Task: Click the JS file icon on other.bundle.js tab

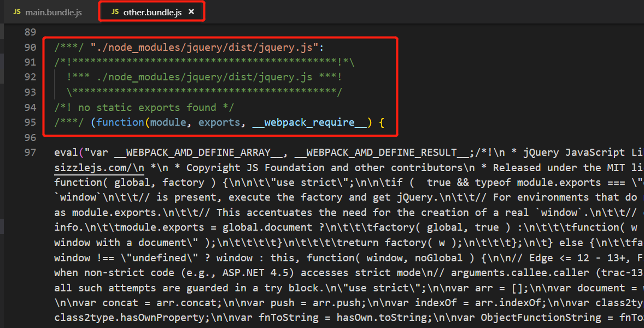Action: [115, 12]
